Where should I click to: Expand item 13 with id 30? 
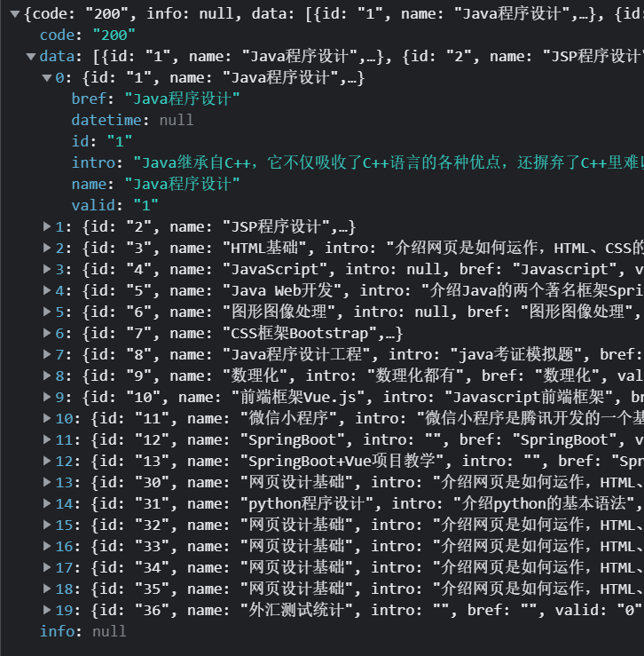47,482
